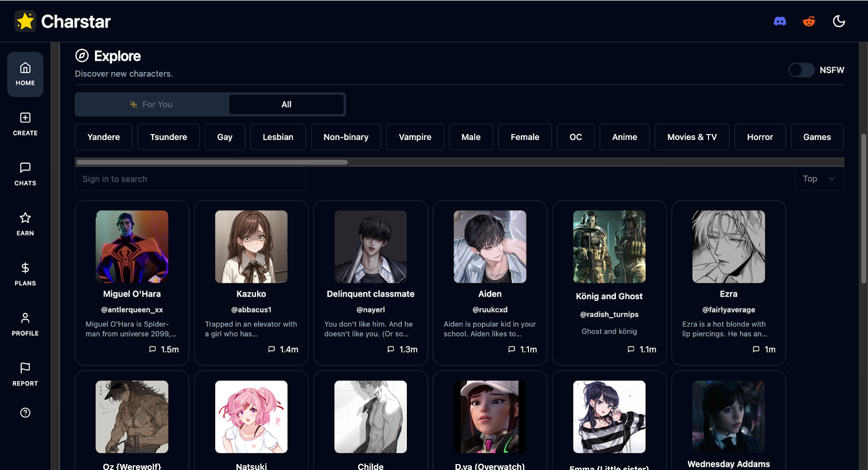Open the Discord link icon
The width and height of the screenshot is (868, 470).
click(780, 21)
